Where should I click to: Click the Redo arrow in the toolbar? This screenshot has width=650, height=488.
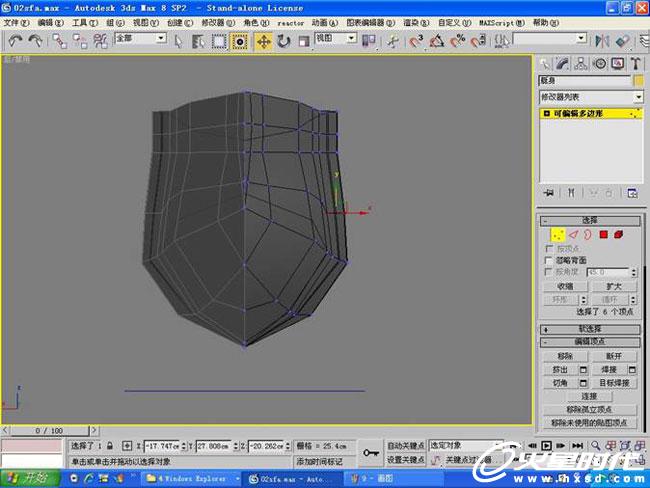35,41
